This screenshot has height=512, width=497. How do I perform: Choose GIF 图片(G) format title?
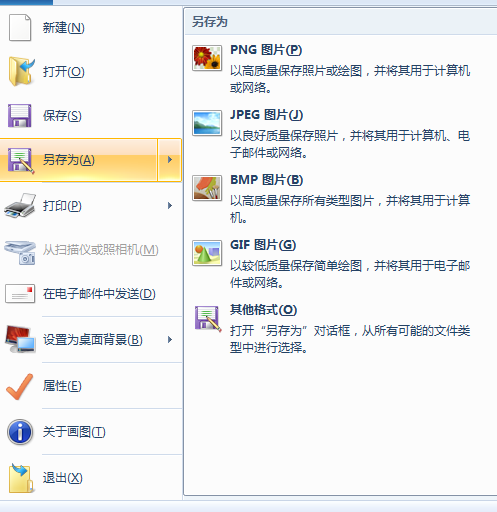[263, 245]
